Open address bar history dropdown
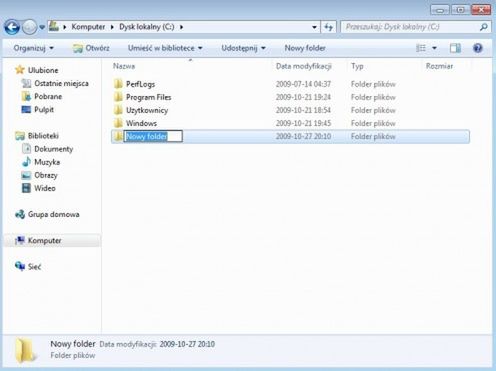This screenshot has width=496, height=371. 314,27
